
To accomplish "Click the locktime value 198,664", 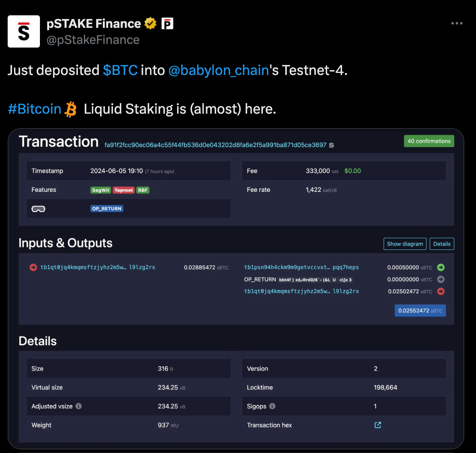I will [x=386, y=387].
